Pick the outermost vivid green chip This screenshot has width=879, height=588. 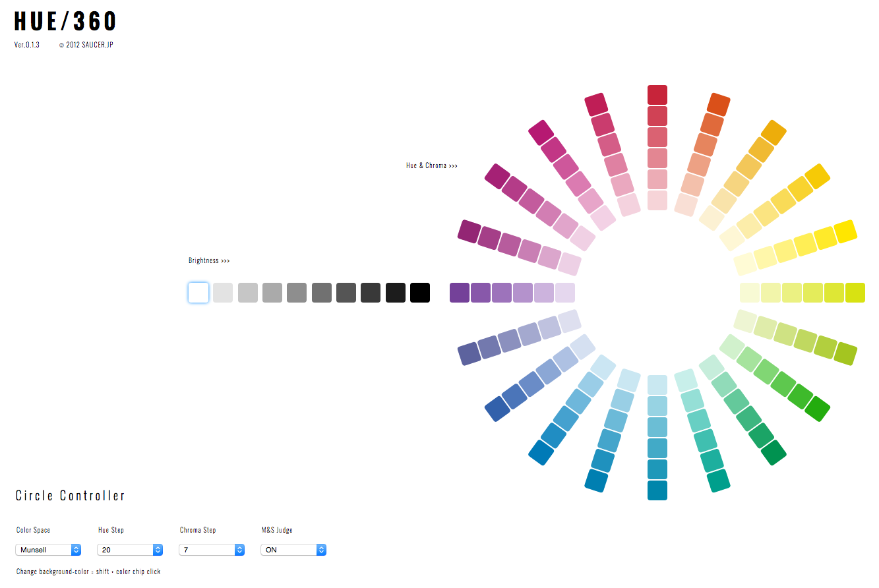[x=818, y=409]
